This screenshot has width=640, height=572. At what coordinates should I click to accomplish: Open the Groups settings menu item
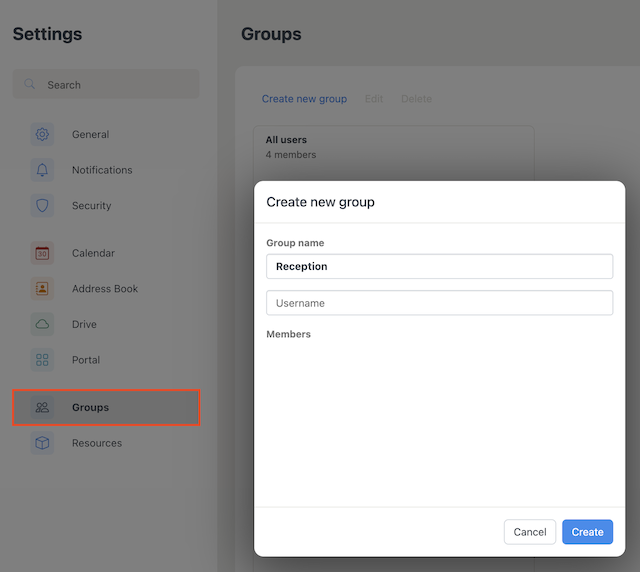coord(106,407)
